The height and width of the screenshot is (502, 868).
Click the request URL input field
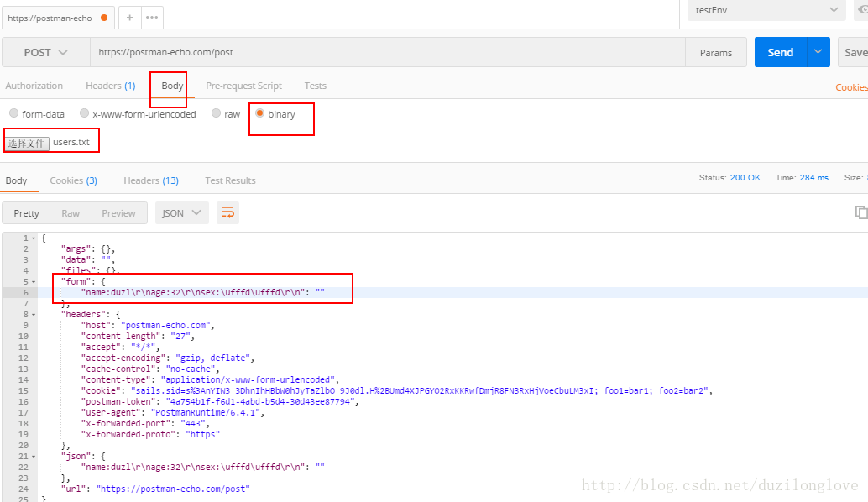pyautogui.click(x=388, y=52)
